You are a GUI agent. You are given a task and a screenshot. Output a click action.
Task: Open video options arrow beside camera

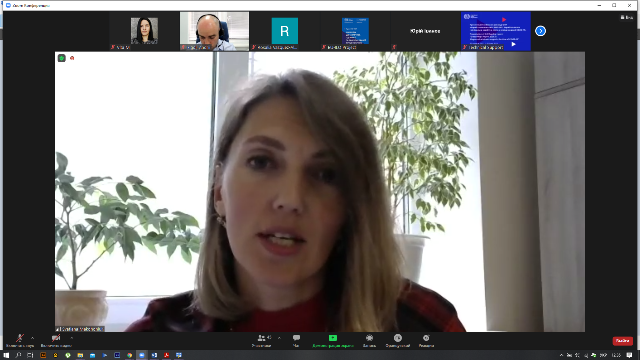pyautogui.click(x=71, y=338)
